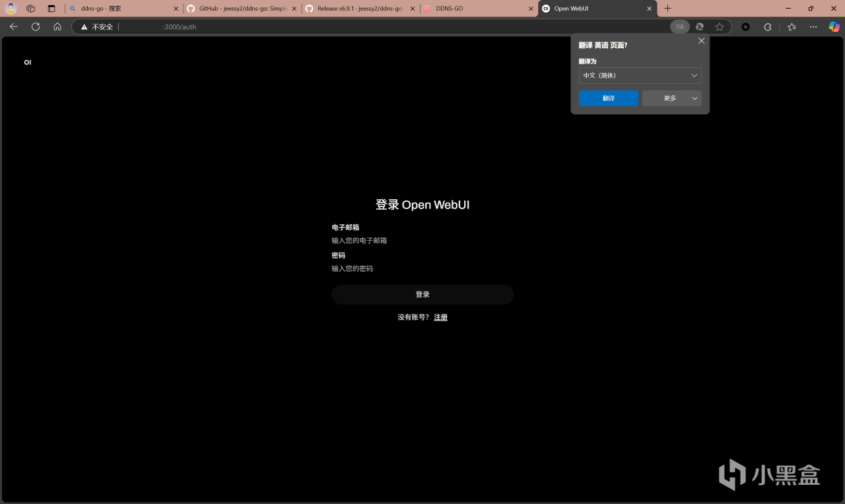Click the black circle extension icon
Image resolution: width=845 pixels, height=504 pixels.
point(746,26)
